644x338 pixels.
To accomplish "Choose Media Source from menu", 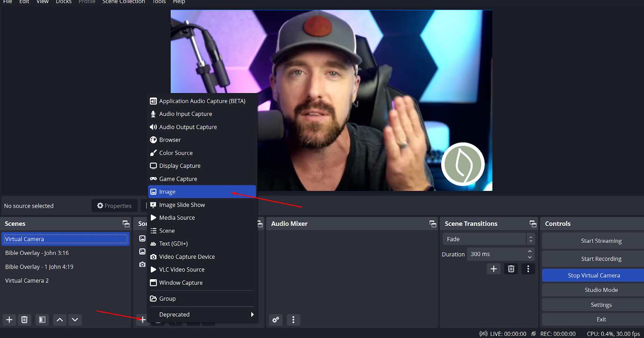I will point(202,218).
